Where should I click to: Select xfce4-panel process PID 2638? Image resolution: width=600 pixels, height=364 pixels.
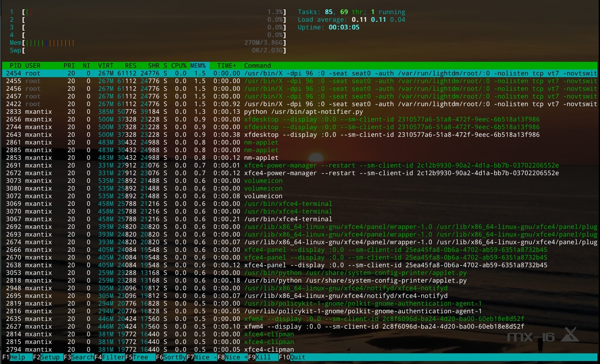[300, 265]
